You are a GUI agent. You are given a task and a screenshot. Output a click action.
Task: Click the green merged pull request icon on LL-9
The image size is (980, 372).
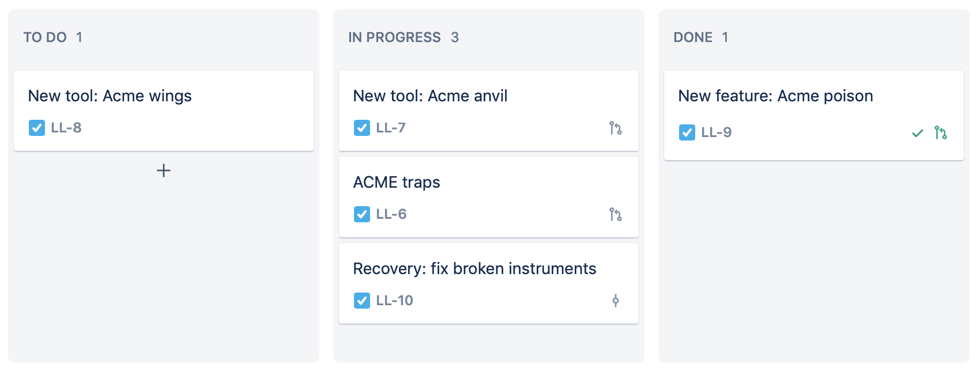(941, 133)
